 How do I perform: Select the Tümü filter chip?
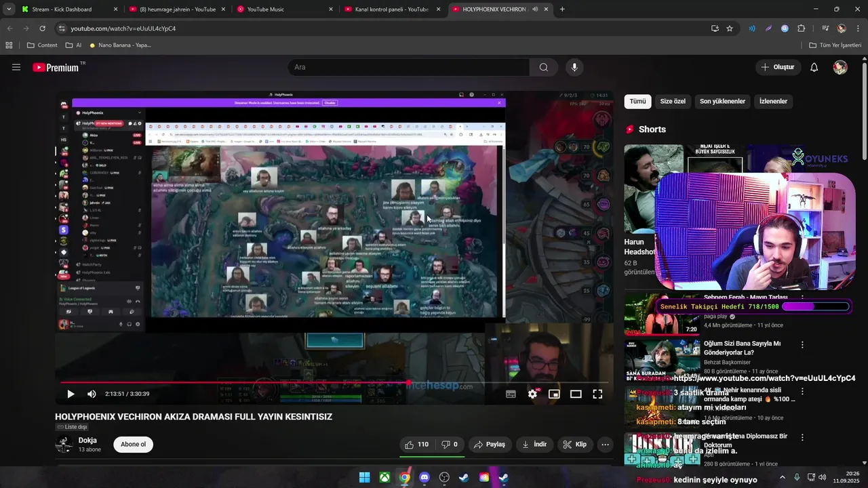(x=637, y=102)
